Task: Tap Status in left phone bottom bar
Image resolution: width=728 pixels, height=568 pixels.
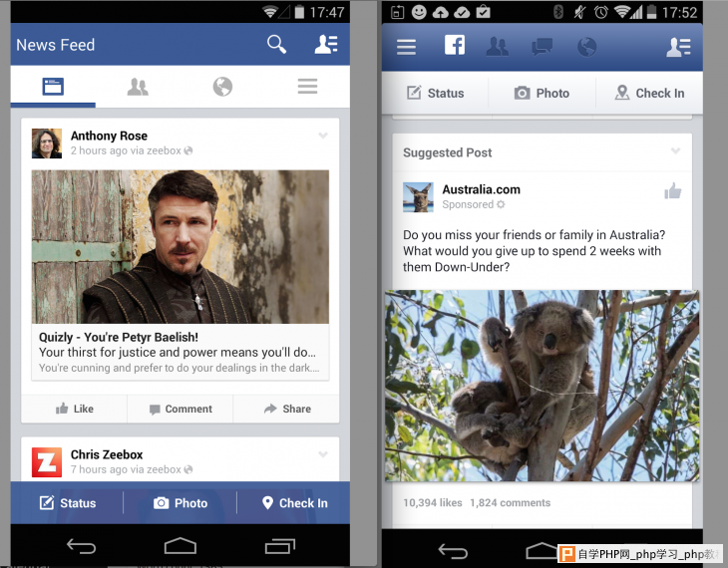Action: point(68,503)
